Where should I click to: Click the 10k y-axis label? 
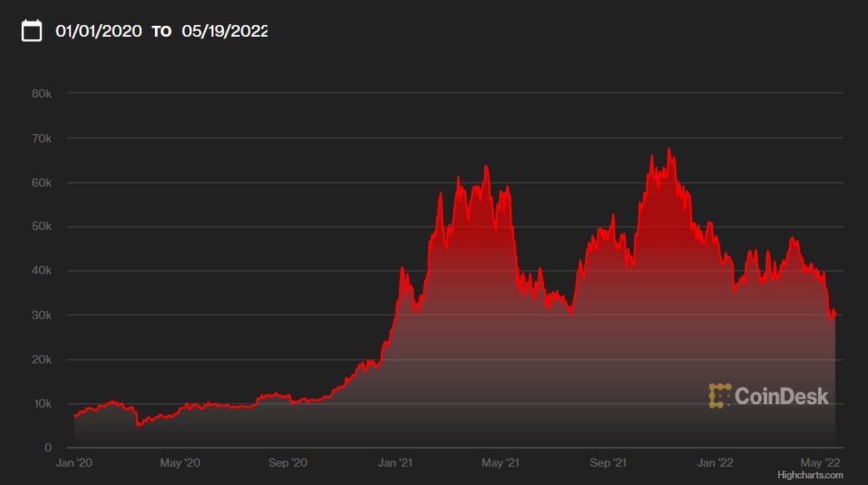42,404
